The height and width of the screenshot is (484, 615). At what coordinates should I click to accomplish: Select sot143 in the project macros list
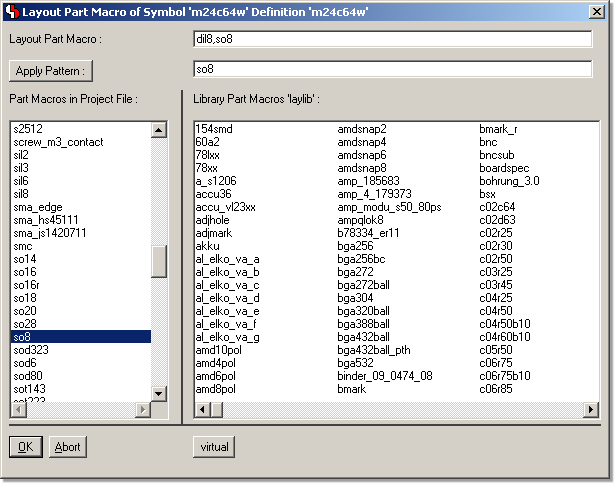click(29, 389)
